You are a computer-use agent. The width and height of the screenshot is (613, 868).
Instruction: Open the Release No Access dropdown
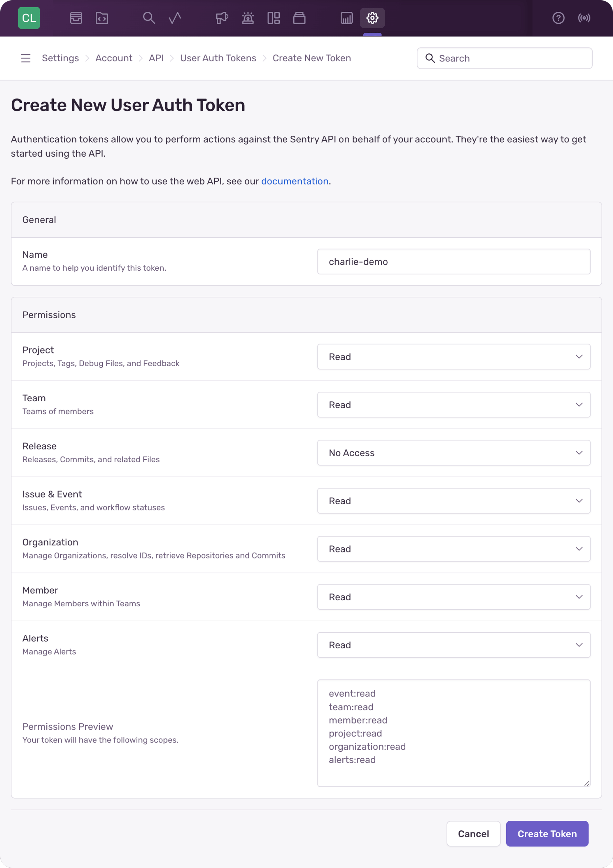coord(453,453)
